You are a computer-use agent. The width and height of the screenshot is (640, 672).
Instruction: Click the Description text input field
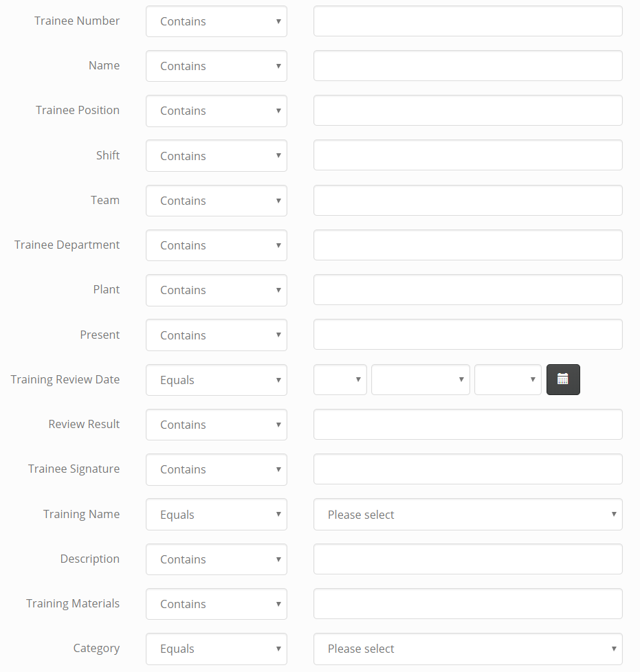(x=467, y=559)
